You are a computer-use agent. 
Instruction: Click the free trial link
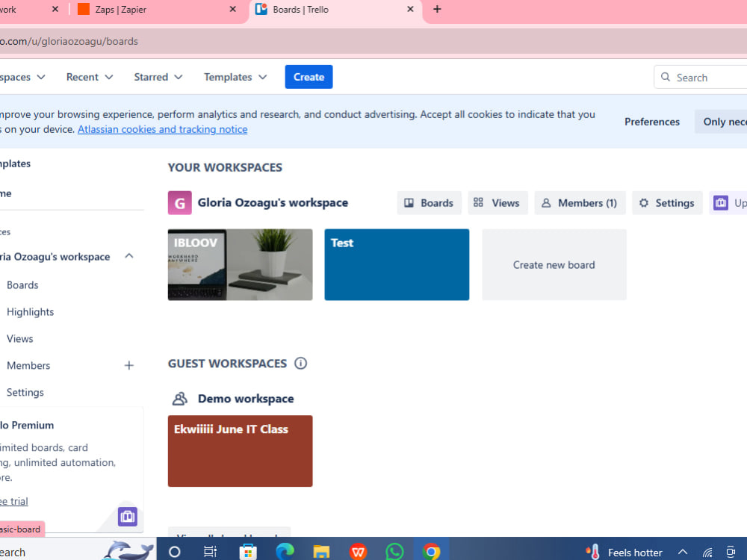(x=13, y=501)
